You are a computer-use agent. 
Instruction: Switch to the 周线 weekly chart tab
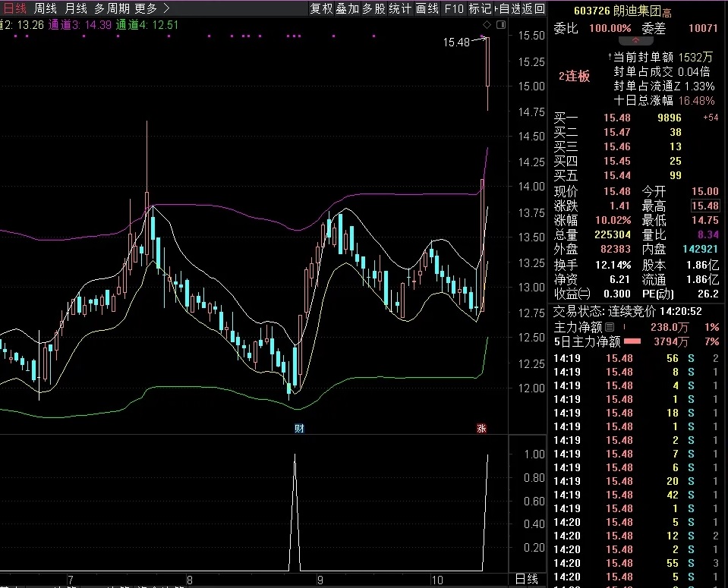tap(46, 8)
